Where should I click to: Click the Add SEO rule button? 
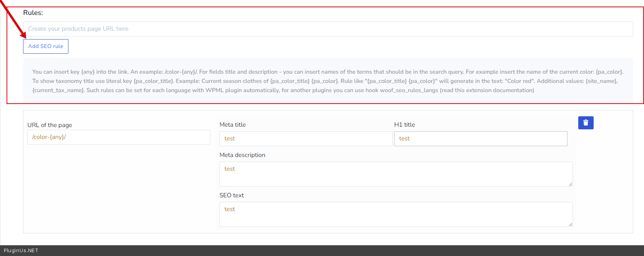[46, 46]
